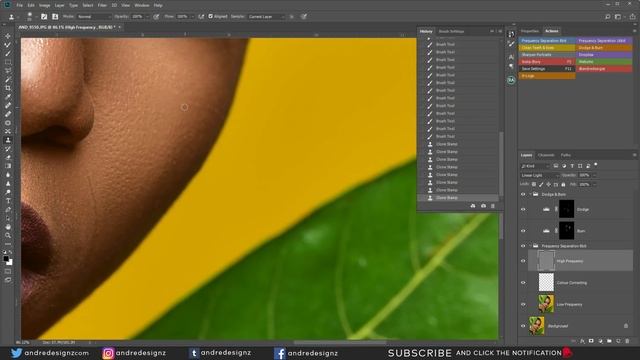Add layer style fx icon
The image size is (640, 360).
coord(582,341)
